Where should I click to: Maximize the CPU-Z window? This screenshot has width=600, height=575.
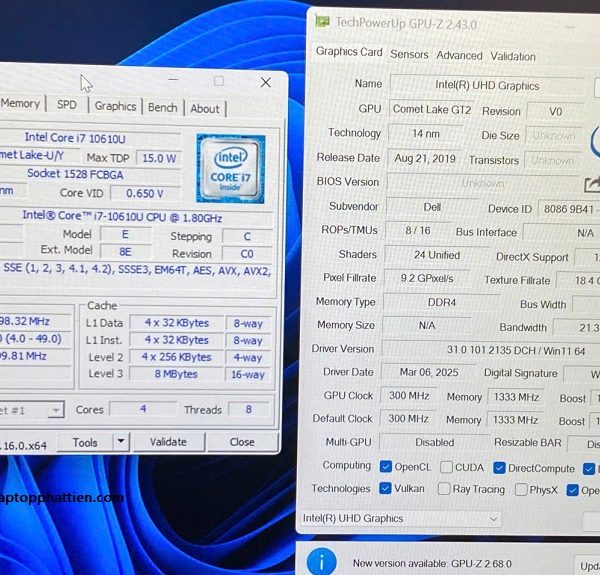coord(219,81)
